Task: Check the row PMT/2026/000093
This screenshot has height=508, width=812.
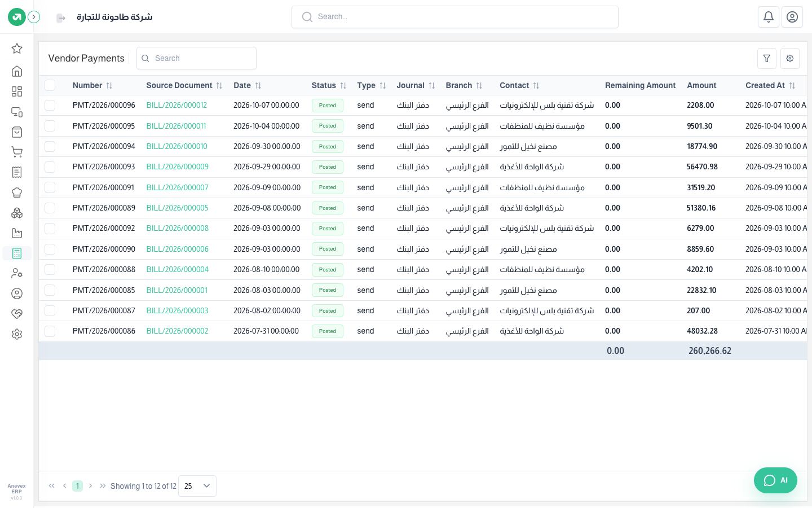Action: click(x=50, y=167)
